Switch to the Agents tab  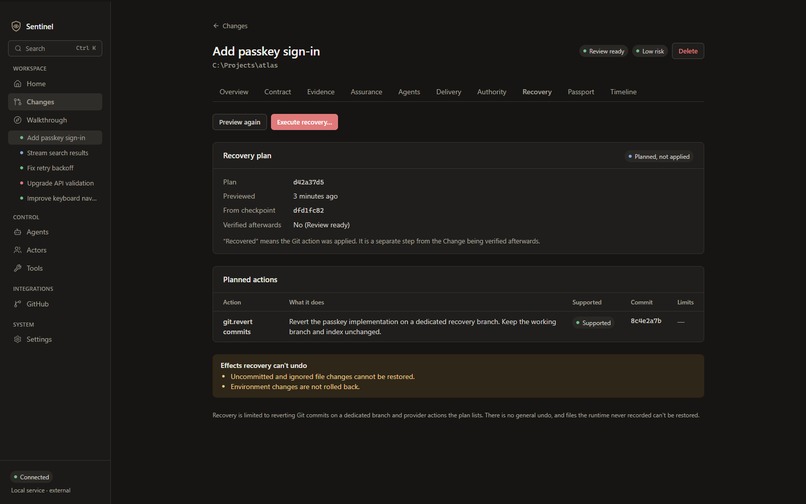tap(409, 92)
